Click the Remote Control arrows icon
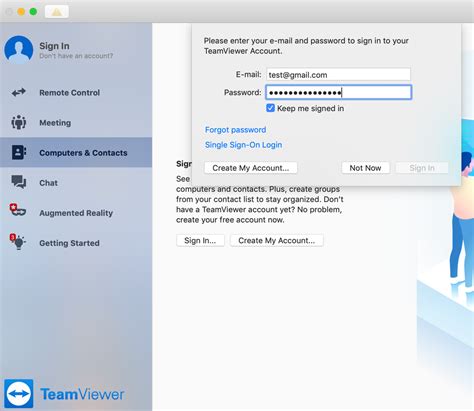 pyautogui.click(x=19, y=92)
